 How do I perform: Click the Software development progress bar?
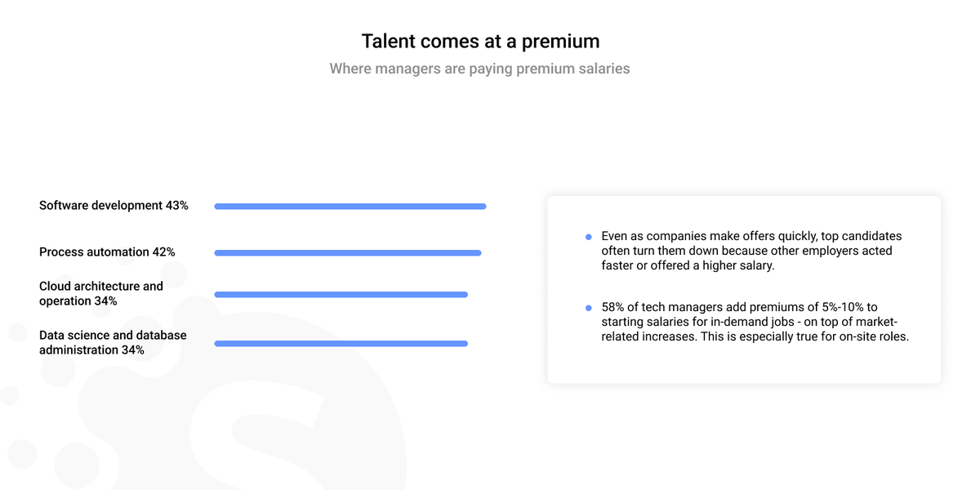point(350,207)
